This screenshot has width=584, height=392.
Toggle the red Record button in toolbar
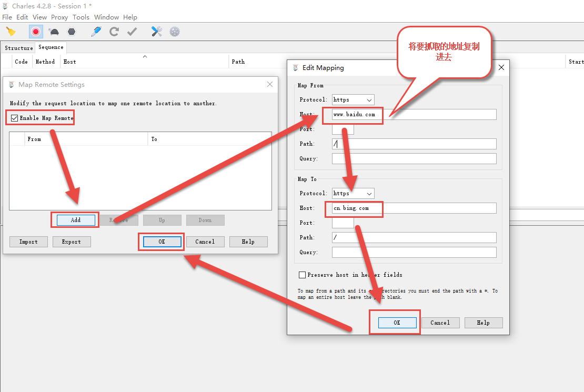click(36, 32)
